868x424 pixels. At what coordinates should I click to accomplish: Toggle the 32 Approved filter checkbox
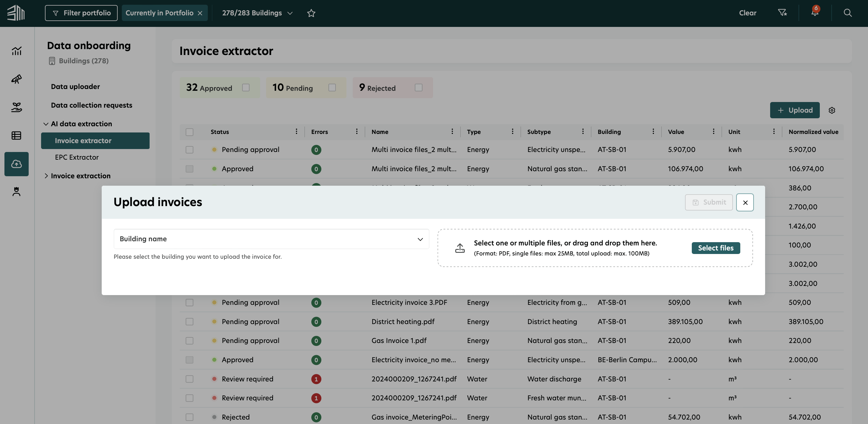pyautogui.click(x=246, y=88)
